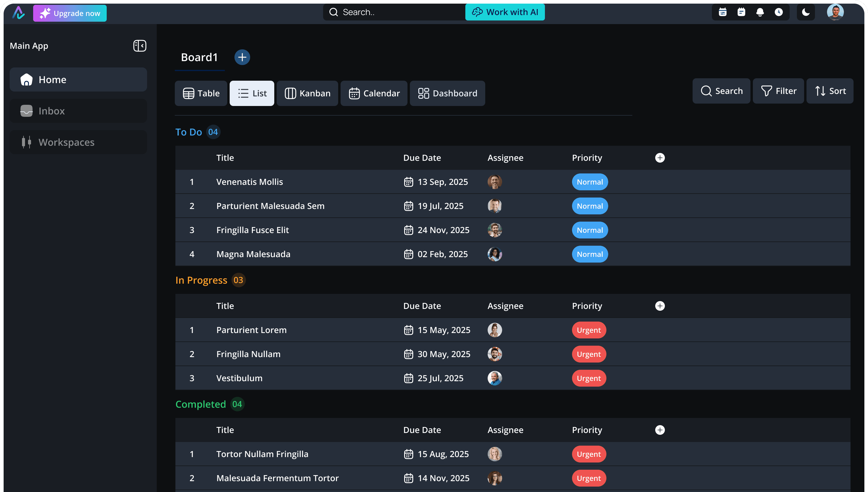Switch to the Kanban view tab
868x492 pixels.
tap(307, 93)
